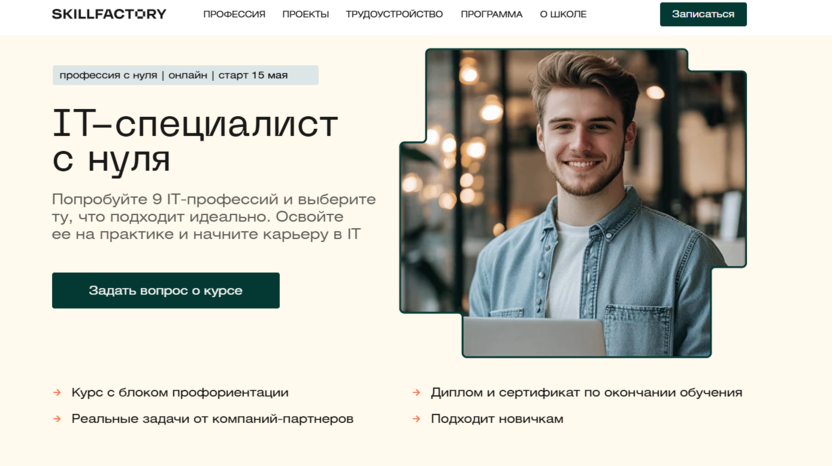Image resolution: width=832 pixels, height=466 pixels.
Task: Go to ТРУДОУСТРОЙСТВО section
Action: point(394,14)
